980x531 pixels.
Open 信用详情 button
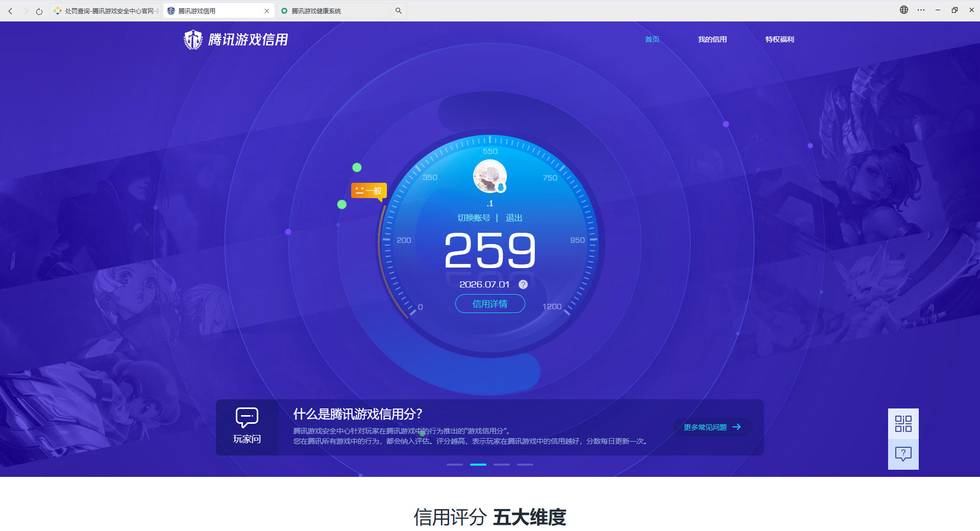[490, 304]
